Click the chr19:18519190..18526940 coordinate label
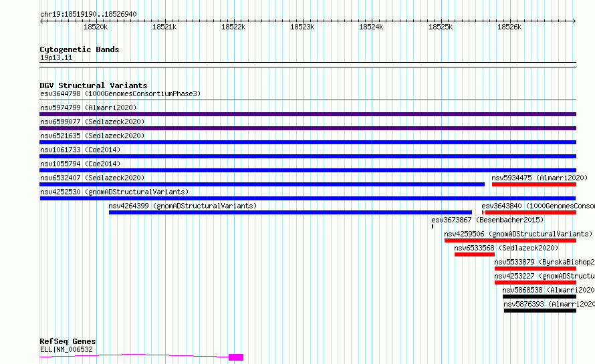The image size is (595, 364). point(88,15)
